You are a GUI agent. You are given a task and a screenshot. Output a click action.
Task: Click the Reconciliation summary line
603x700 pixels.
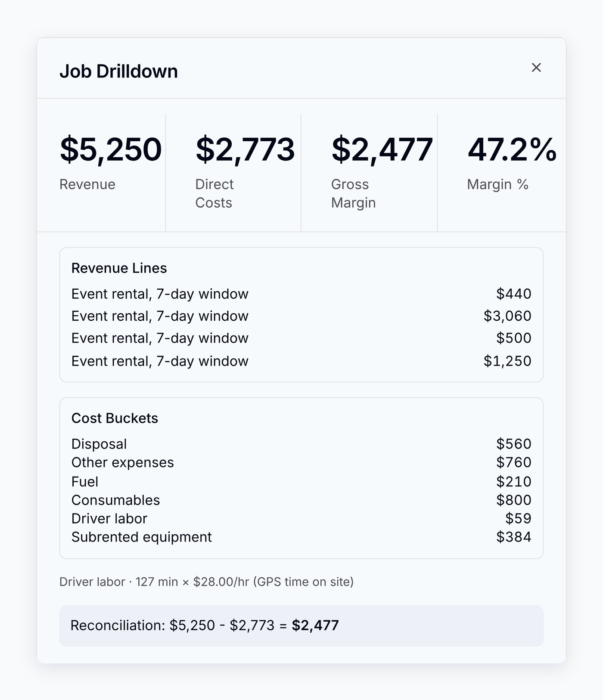click(301, 626)
